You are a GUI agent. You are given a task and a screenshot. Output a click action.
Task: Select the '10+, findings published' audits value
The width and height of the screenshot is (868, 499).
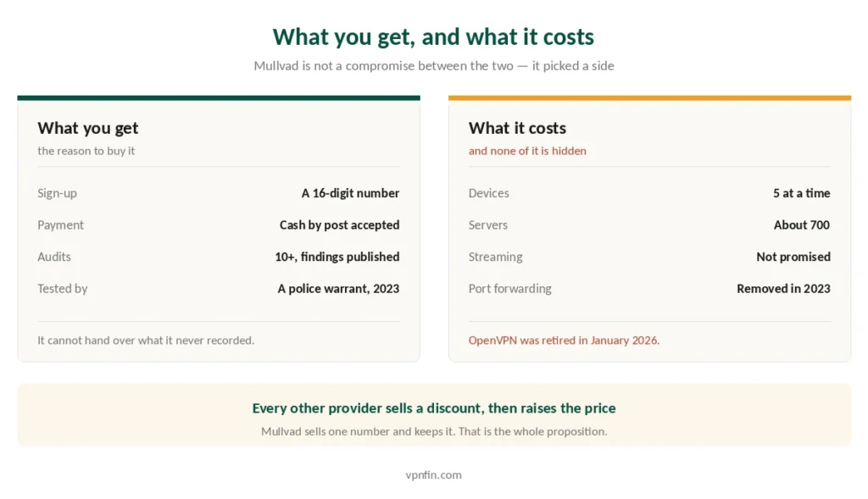click(337, 257)
